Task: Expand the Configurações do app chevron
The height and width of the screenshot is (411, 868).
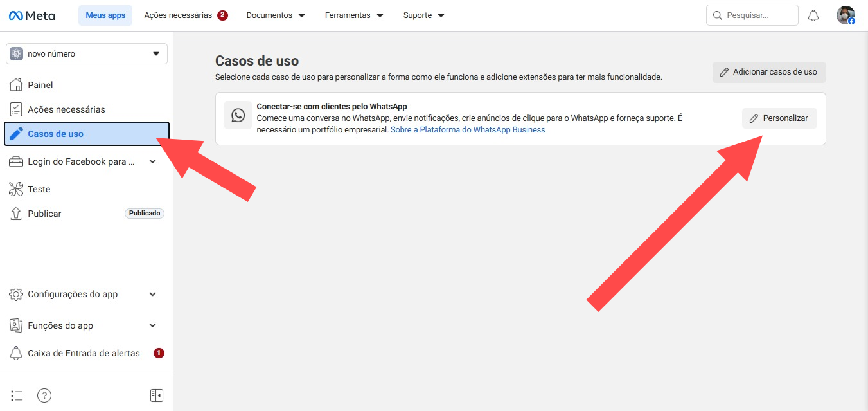Action: [x=152, y=294]
